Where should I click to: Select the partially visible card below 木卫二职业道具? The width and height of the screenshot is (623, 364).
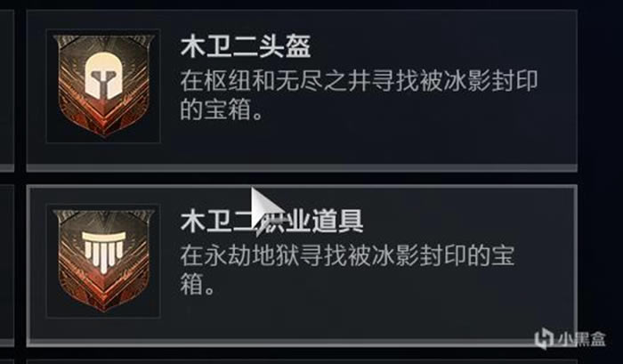pos(302,361)
